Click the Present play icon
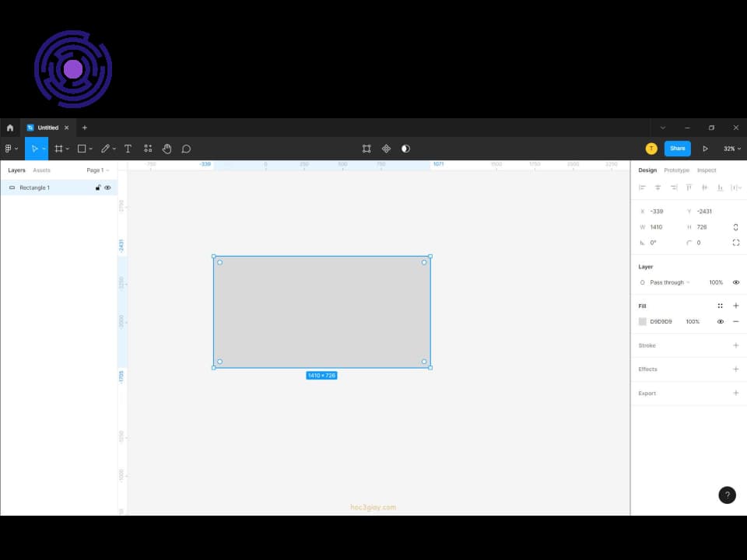747x560 pixels. tap(705, 149)
